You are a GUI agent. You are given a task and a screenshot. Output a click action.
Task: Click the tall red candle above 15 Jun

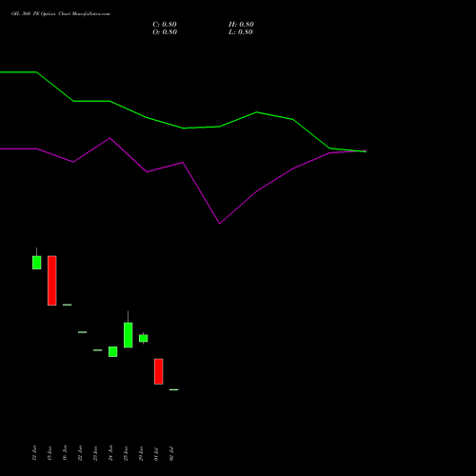pyautogui.click(x=52, y=281)
